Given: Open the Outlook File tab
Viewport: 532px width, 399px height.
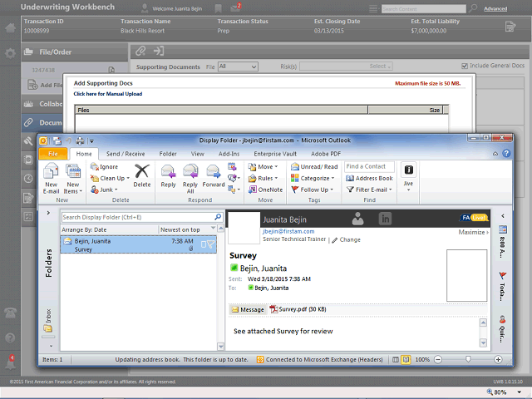Looking at the screenshot, I should (53, 154).
